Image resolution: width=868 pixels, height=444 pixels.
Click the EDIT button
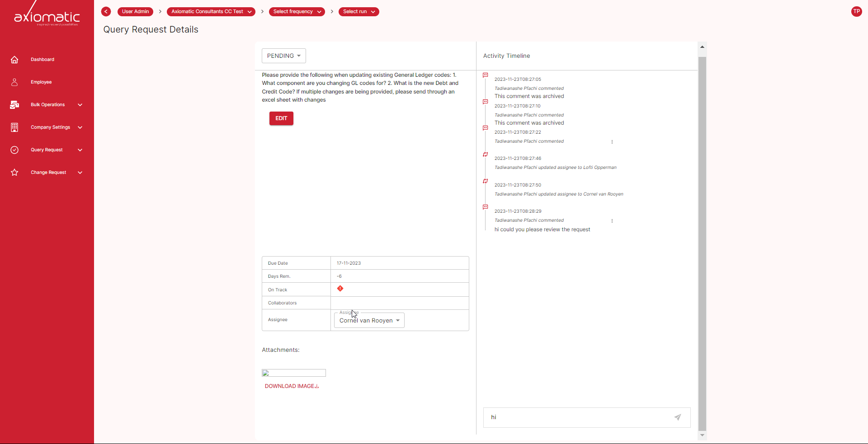click(x=281, y=118)
